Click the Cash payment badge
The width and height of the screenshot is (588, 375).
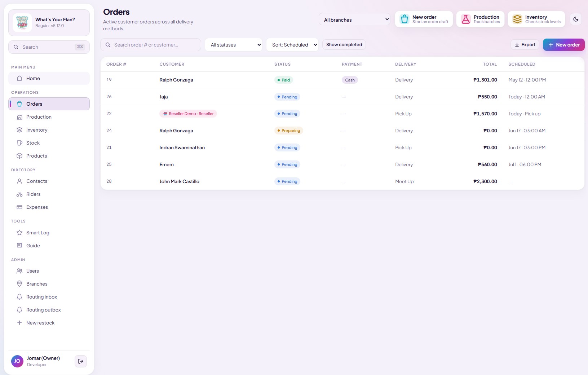click(350, 80)
